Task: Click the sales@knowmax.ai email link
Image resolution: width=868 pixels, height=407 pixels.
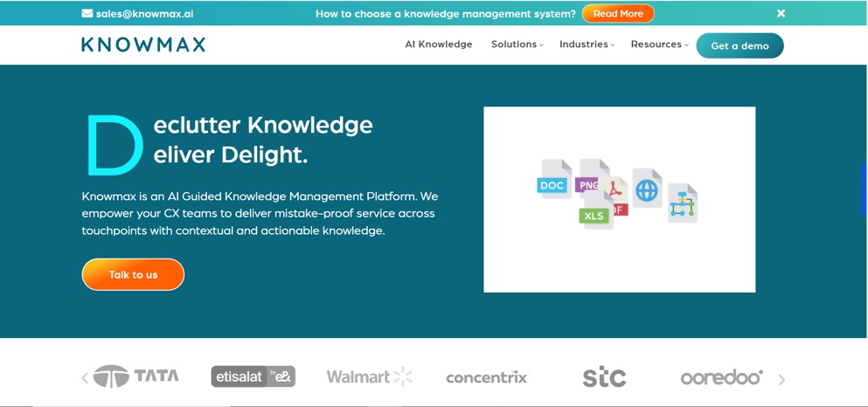Action: [145, 14]
